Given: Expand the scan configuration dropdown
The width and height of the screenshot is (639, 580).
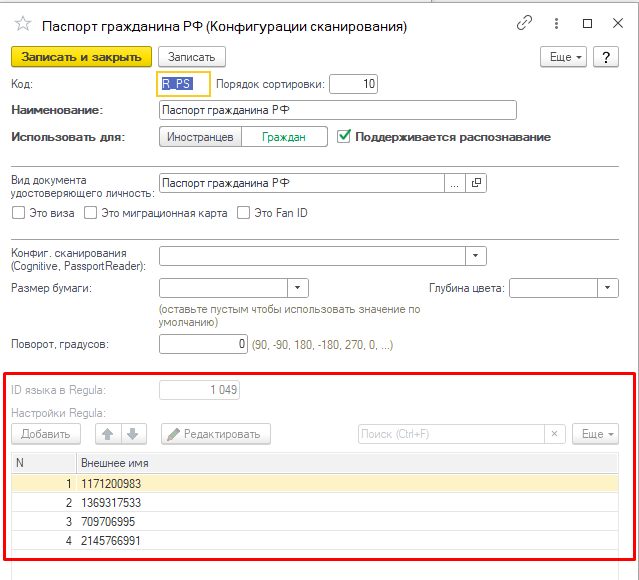Looking at the screenshot, I should tap(475, 255).
